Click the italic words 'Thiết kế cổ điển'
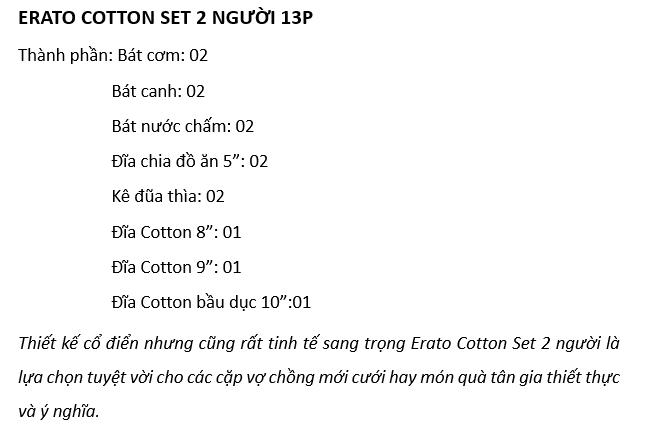The image size is (654, 444). pyautogui.click(x=79, y=344)
